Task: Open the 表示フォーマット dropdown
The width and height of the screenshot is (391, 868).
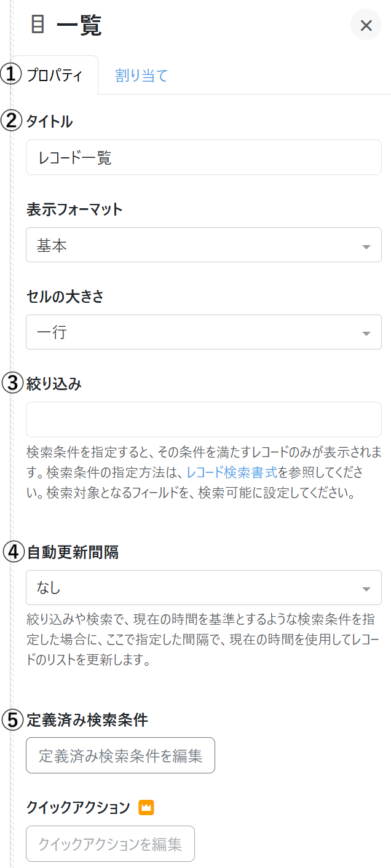Action: click(203, 245)
